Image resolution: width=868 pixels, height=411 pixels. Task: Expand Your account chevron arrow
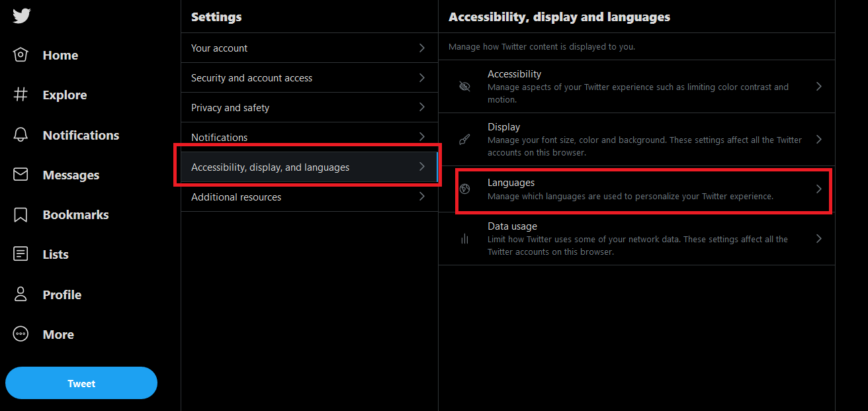(422, 48)
